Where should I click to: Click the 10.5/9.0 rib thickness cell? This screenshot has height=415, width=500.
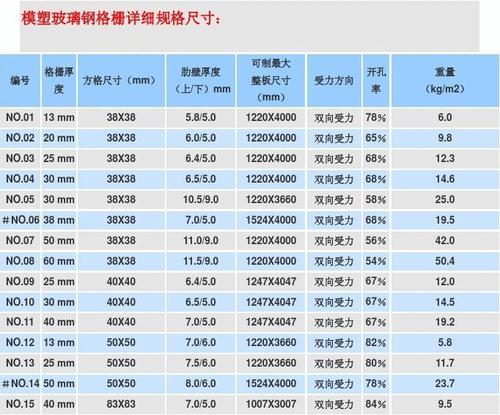coord(201,199)
